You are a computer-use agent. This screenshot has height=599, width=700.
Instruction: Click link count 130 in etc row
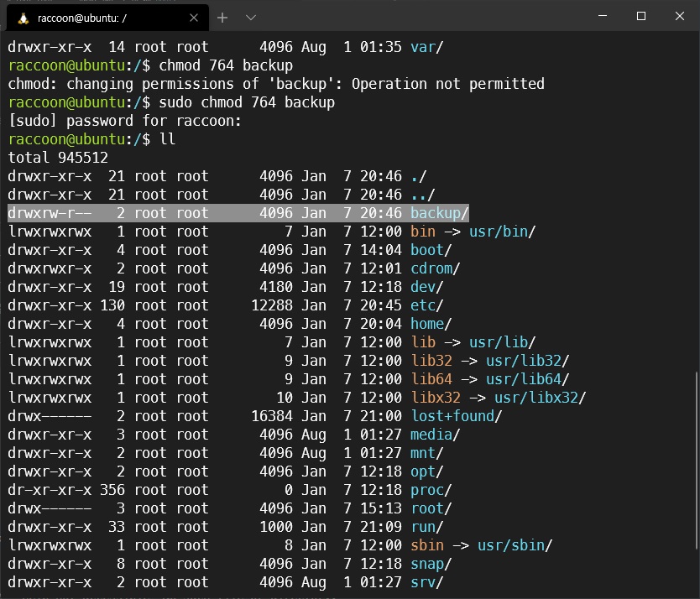(112, 305)
